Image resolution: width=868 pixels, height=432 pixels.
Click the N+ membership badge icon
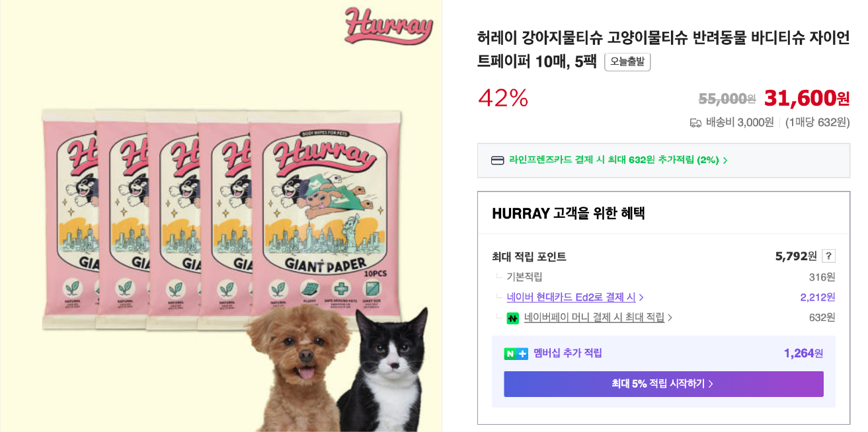point(516,353)
